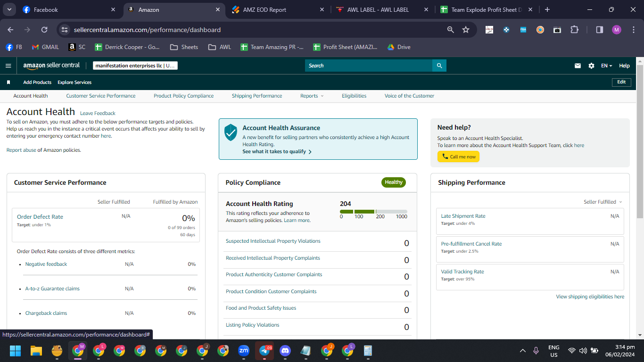Select the Account Health tab

pyautogui.click(x=31, y=96)
